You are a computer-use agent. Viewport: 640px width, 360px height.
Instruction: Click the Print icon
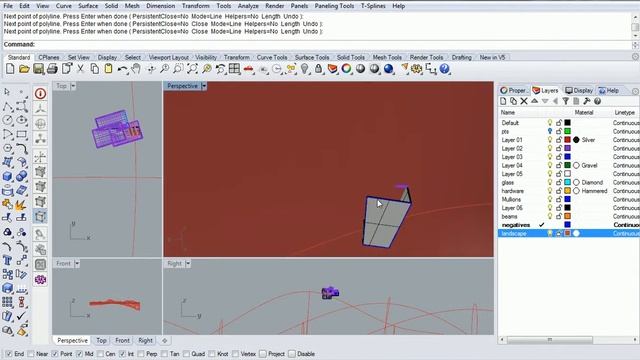point(52,69)
